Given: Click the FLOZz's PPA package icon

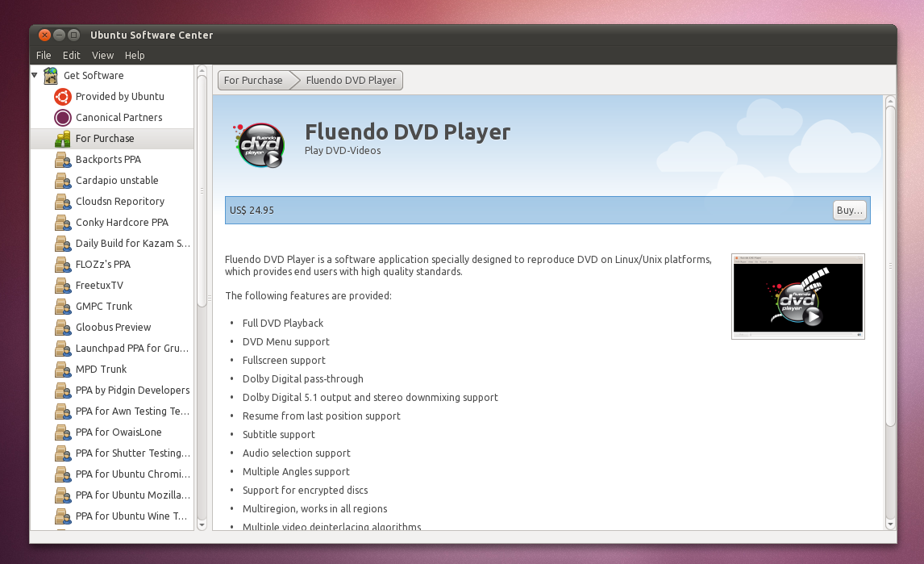Looking at the screenshot, I should tap(62, 265).
